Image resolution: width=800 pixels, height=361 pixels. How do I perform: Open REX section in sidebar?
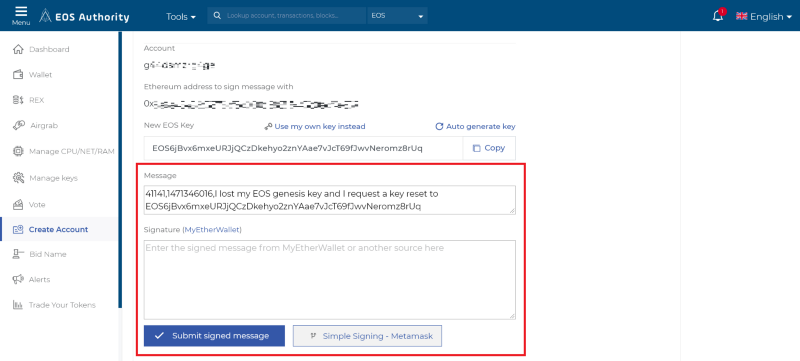coord(36,100)
